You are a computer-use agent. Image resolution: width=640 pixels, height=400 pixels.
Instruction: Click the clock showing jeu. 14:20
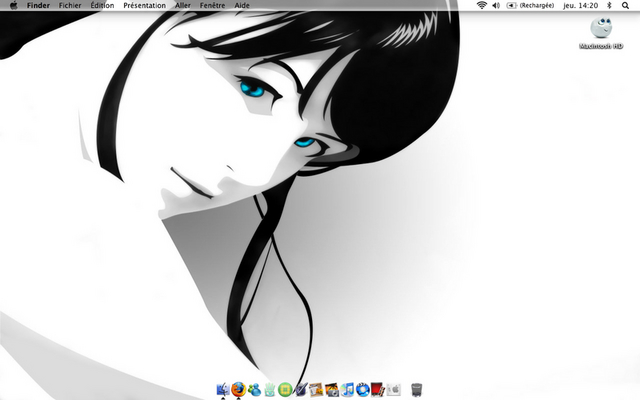click(x=580, y=5)
